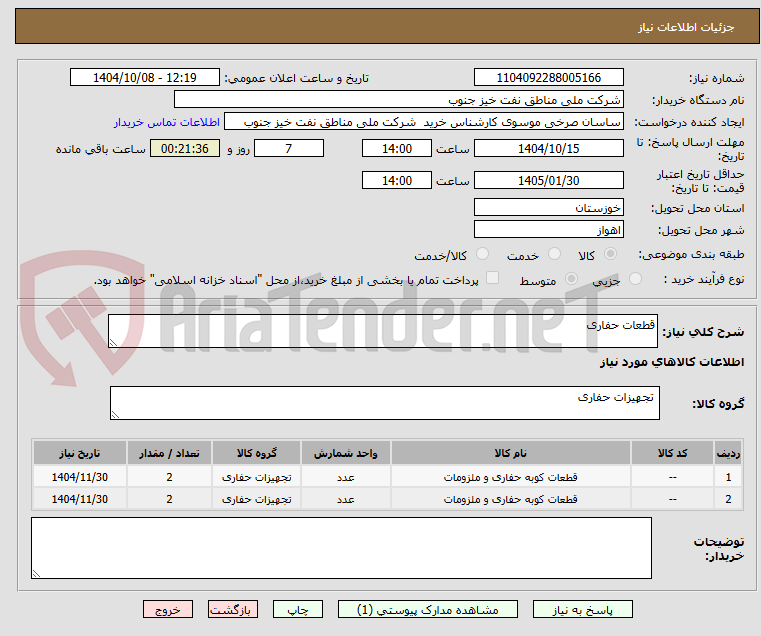Click the توضیحات خریدار text area
The image size is (761, 636).
341,548
